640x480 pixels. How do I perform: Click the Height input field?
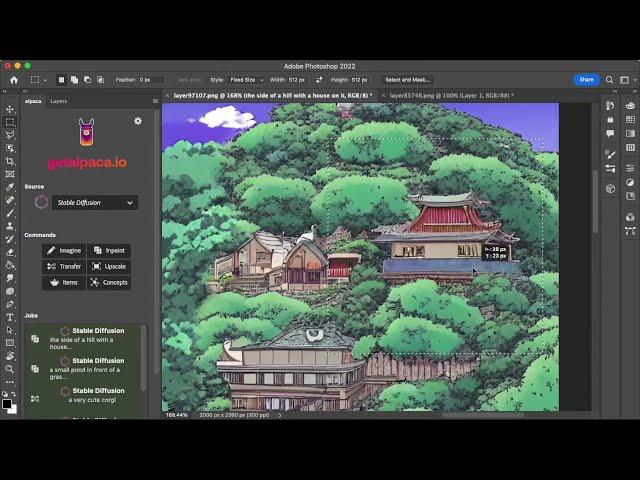pos(360,80)
